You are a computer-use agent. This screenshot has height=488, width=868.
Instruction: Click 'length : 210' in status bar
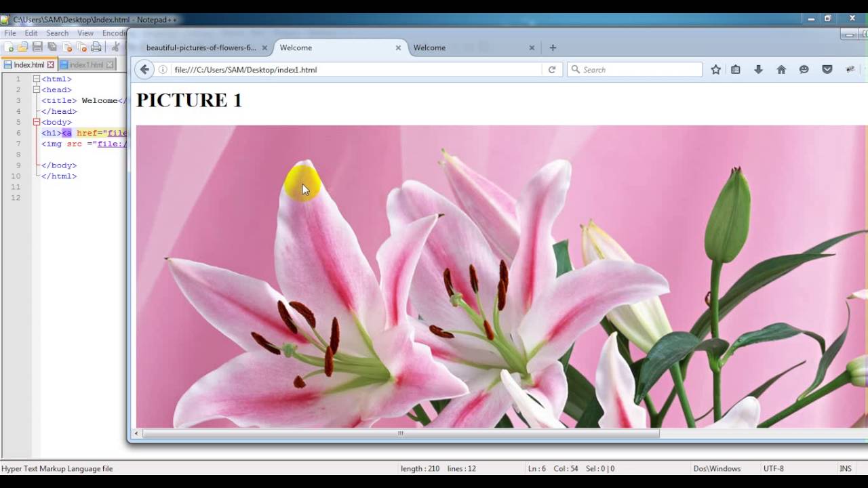[x=420, y=468]
